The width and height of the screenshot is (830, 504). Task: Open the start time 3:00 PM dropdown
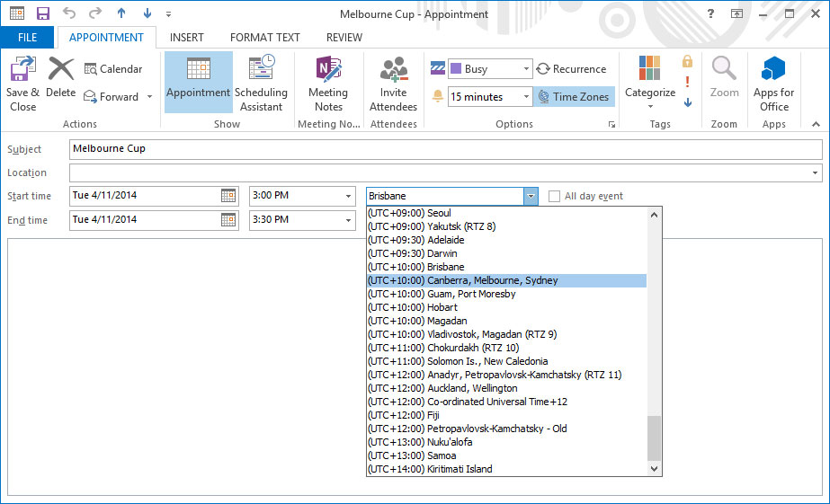tap(348, 196)
